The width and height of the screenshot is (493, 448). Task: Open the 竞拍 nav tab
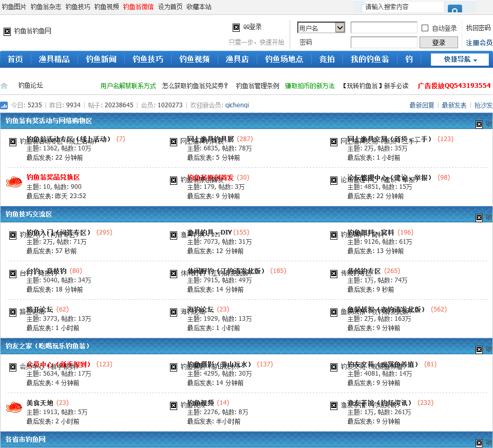pos(327,60)
